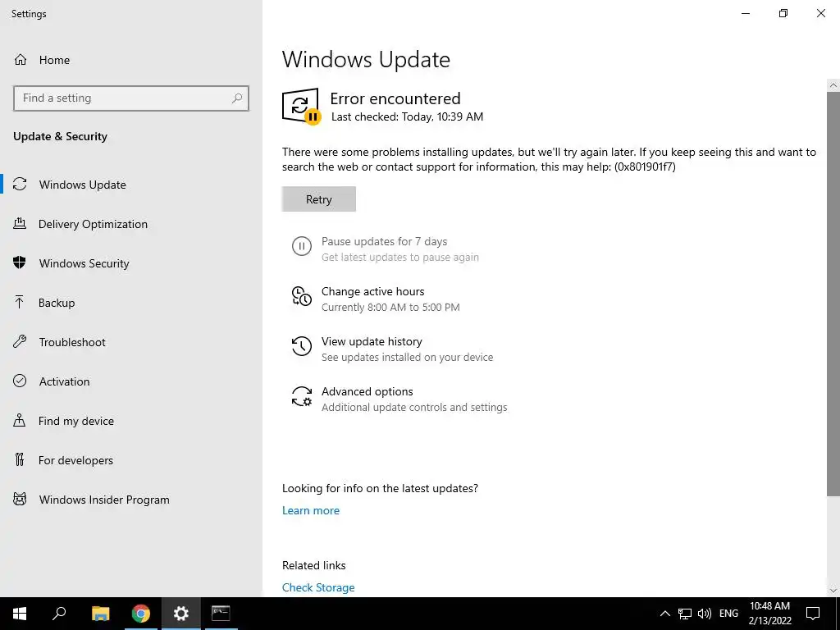Click the For developers tools icon
The height and width of the screenshot is (630, 840).
[20, 459]
